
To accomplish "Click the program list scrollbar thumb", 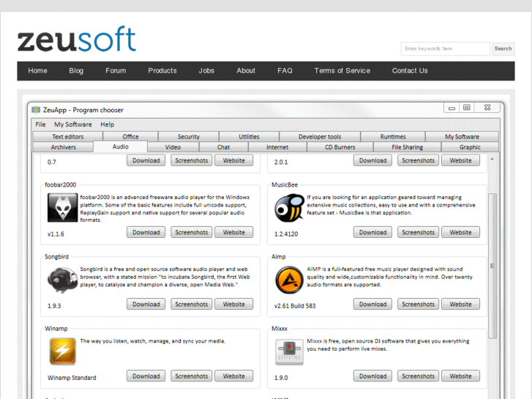I will (492, 266).
